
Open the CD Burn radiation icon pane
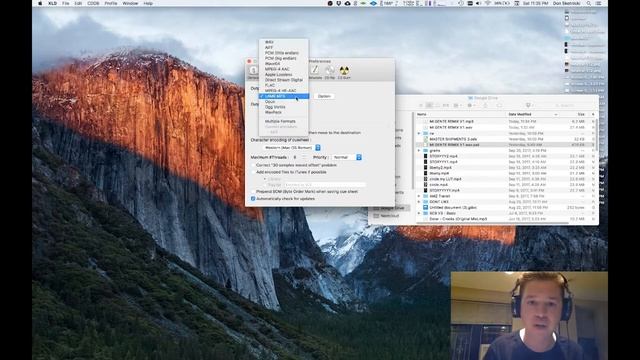coord(344,72)
